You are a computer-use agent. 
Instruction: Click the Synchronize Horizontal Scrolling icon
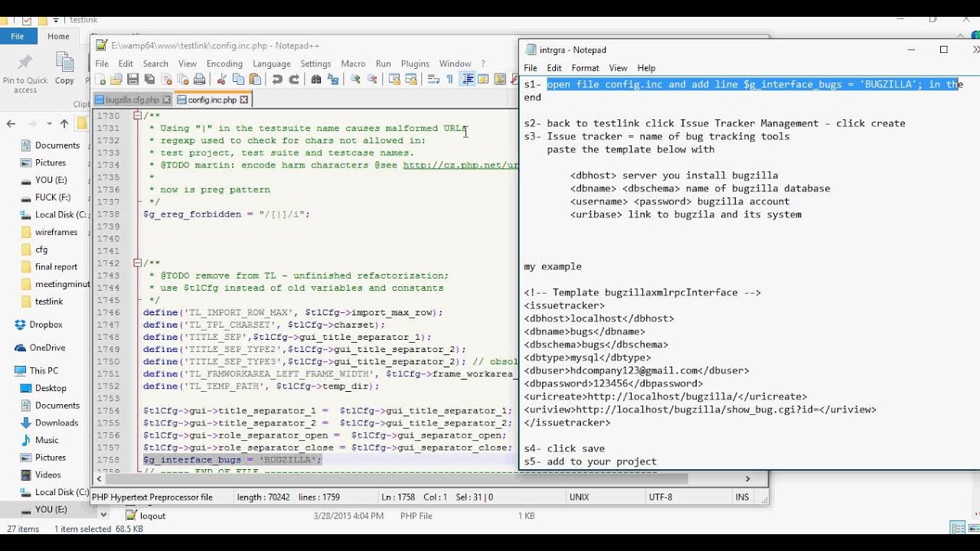coord(411,79)
